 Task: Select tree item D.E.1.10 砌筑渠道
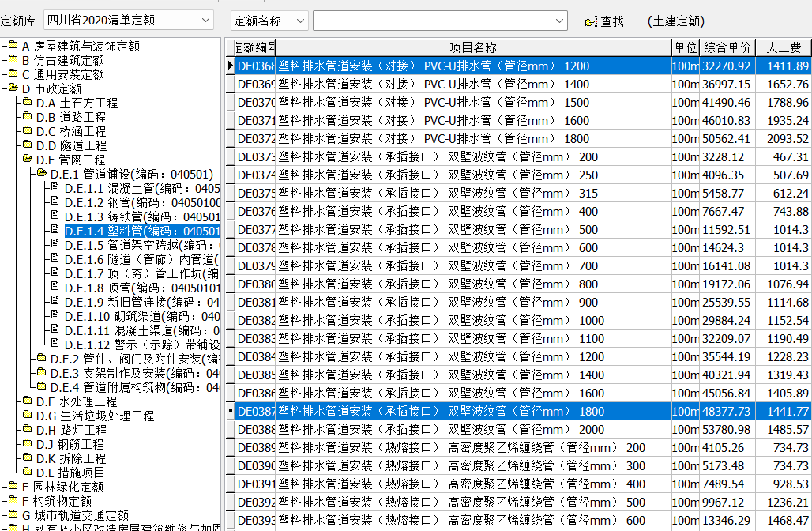tap(141, 317)
